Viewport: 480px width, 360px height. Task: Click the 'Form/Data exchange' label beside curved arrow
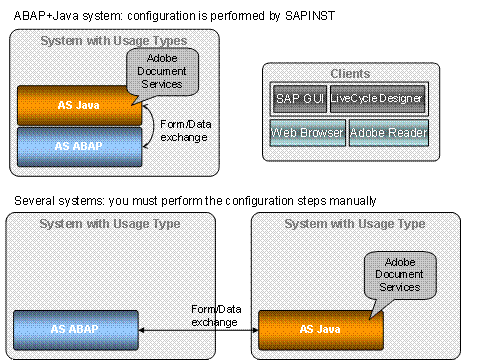point(186,131)
